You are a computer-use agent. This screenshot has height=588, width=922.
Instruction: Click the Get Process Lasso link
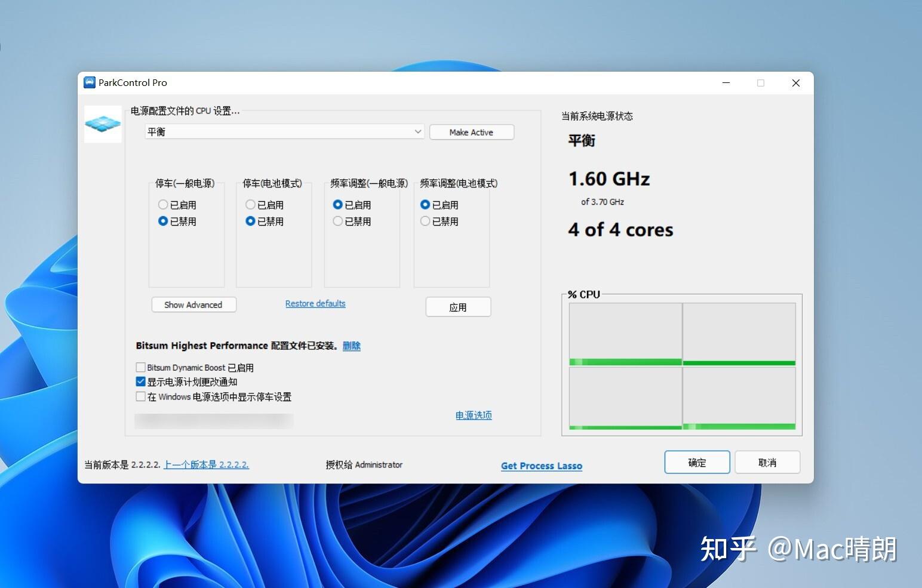pyautogui.click(x=542, y=466)
